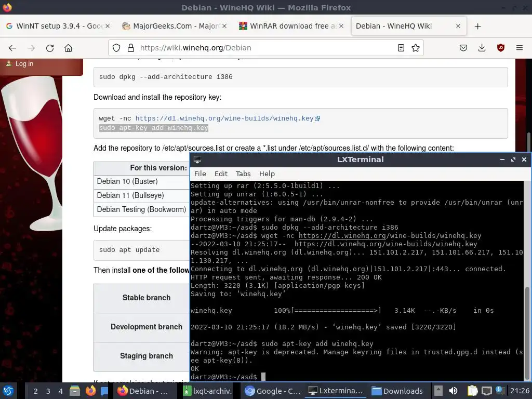Switch to the WinNT setup 3.9.4 Google tab
Viewport: 532px width, 399px height.
point(58,26)
